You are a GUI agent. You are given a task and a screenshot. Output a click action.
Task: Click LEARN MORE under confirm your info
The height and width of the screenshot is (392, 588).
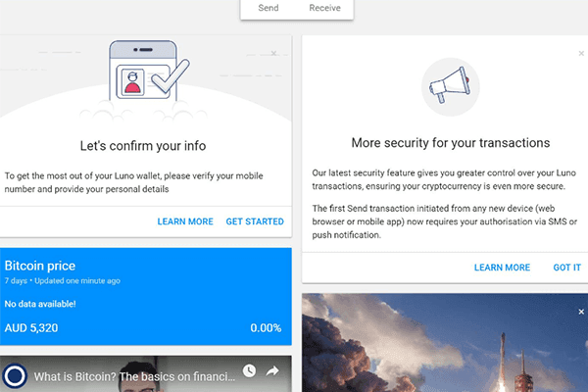[x=185, y=221]
